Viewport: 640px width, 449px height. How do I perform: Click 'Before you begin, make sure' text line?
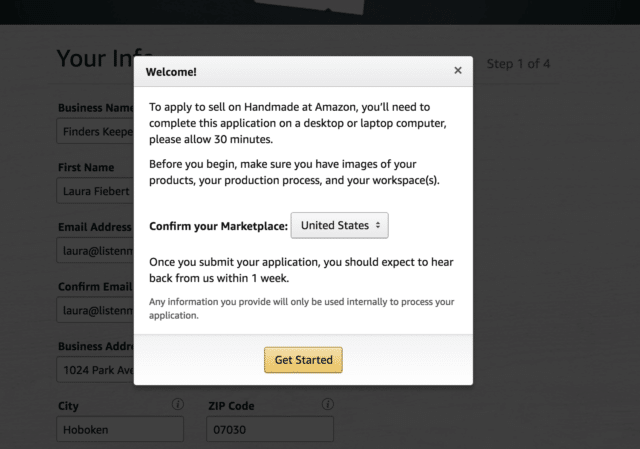(x=282, y=164)
